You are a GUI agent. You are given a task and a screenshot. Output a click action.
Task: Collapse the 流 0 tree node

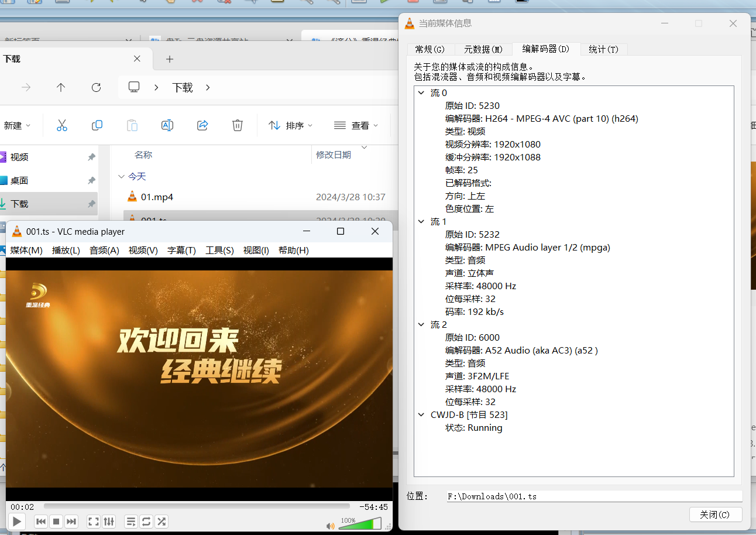[x=421, y=92]
